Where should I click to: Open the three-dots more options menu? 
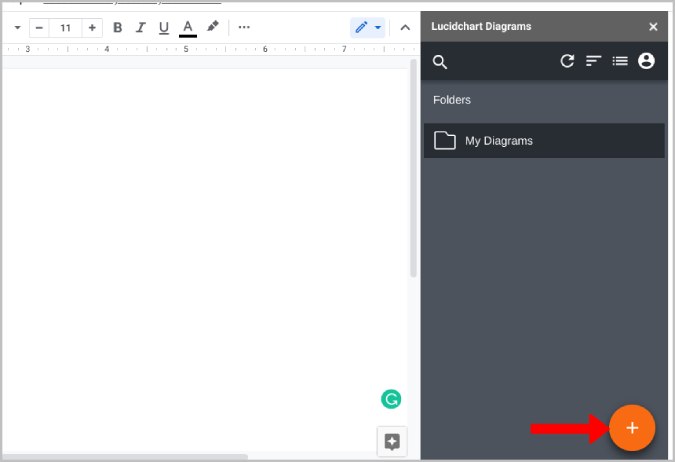pyautogui.click(x=244, y=27)
